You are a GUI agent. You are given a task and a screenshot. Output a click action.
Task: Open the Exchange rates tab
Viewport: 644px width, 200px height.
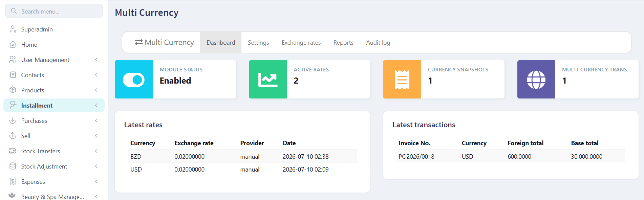click(301, 42)
